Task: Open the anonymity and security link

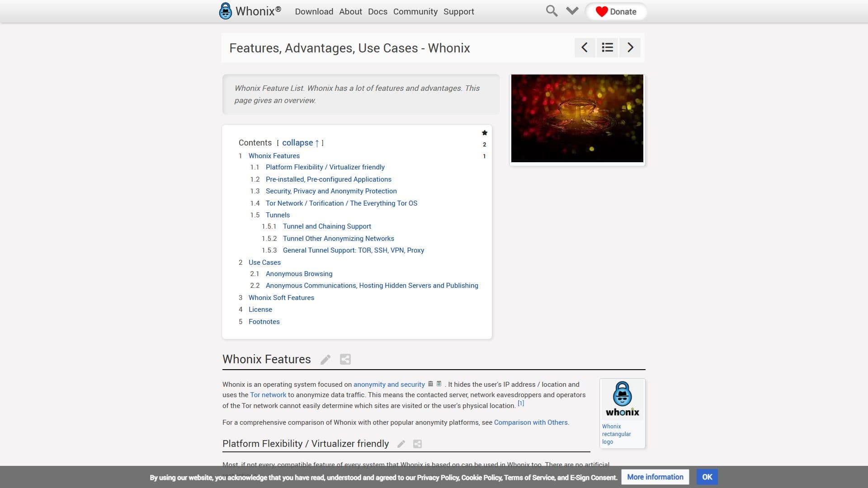Action: [x=389, y=385]
